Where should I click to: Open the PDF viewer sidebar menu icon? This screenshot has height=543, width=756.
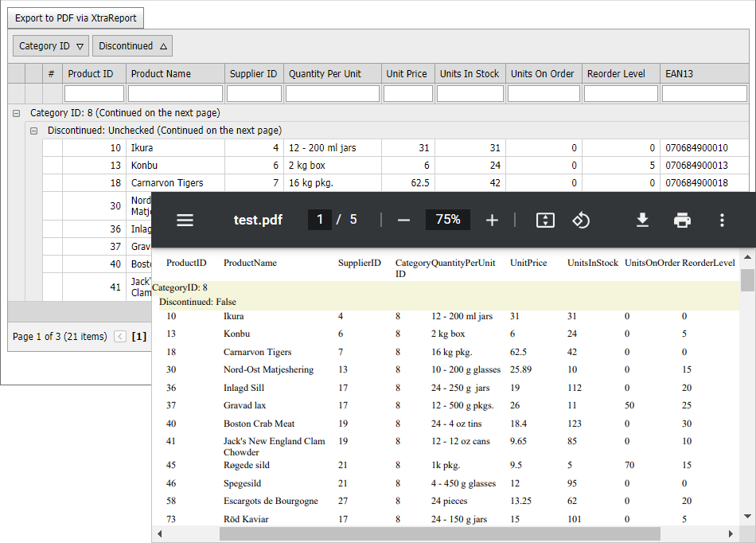click(185, 221)
